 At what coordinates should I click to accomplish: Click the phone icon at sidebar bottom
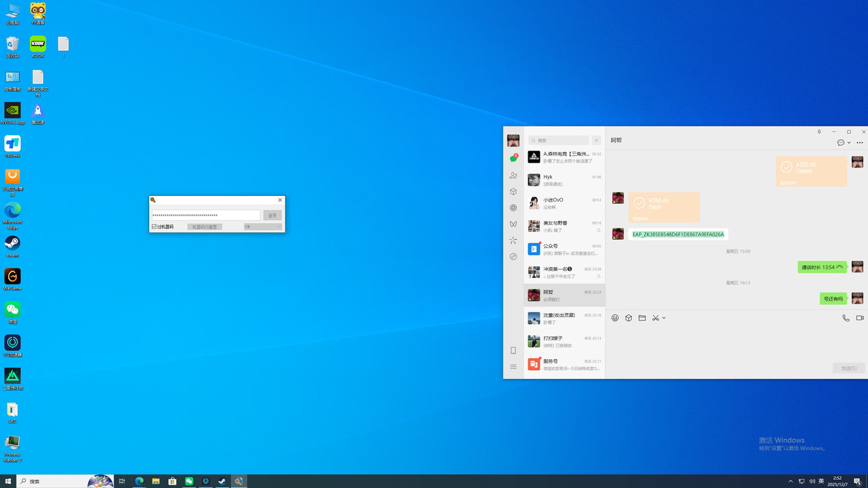pyautogui.click(x=513, y=350)
